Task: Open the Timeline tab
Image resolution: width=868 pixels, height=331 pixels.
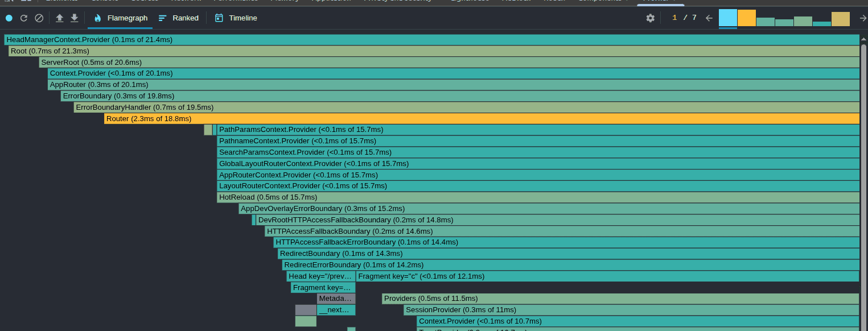Action: [236, 18]
